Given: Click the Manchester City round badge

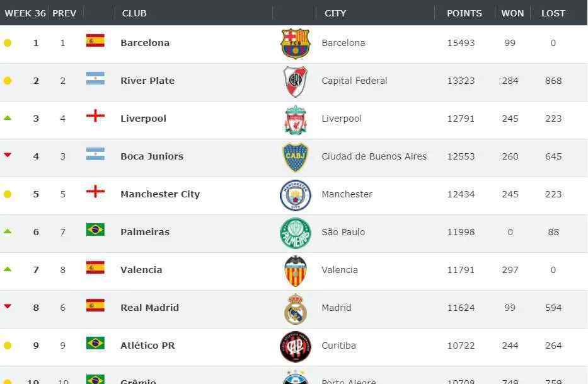Looking at the screenshot, I should coord(296,195).
